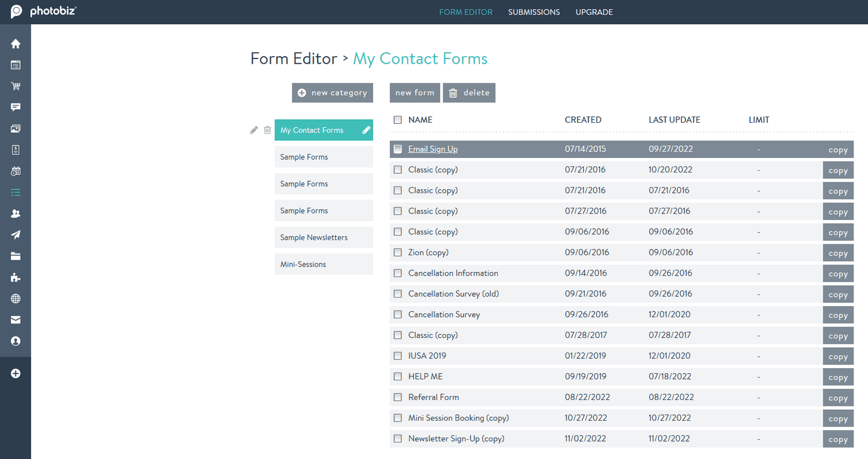This screenshot has width=868, height=459.
Task: Select the Mini-Sessions category
Action: (x=323, y=264)
